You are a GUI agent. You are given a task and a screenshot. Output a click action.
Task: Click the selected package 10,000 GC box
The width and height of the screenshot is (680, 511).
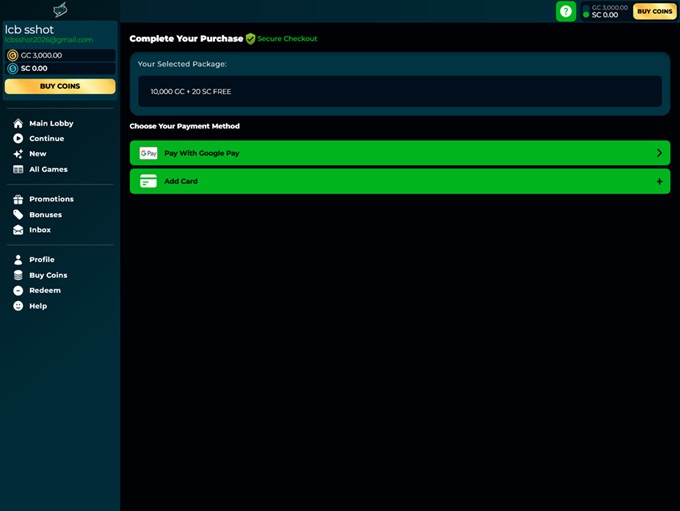[400, 91]
